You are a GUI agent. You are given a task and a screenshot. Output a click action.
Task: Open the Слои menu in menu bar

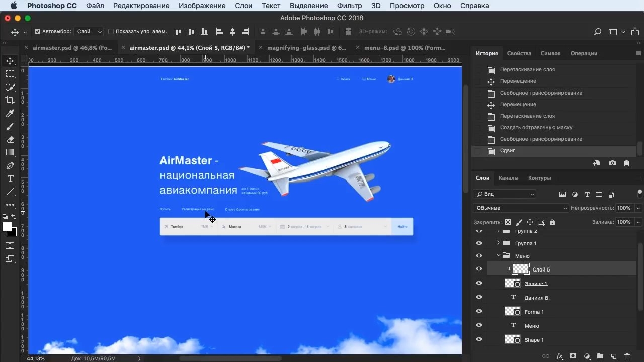[x=244, y=6]
